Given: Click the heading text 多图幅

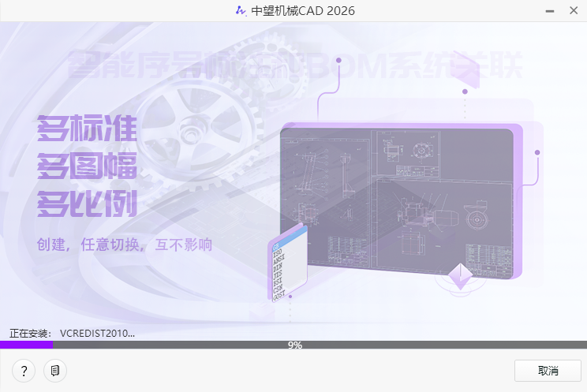Looking at the screenshot, I should [x=87, y=166].
